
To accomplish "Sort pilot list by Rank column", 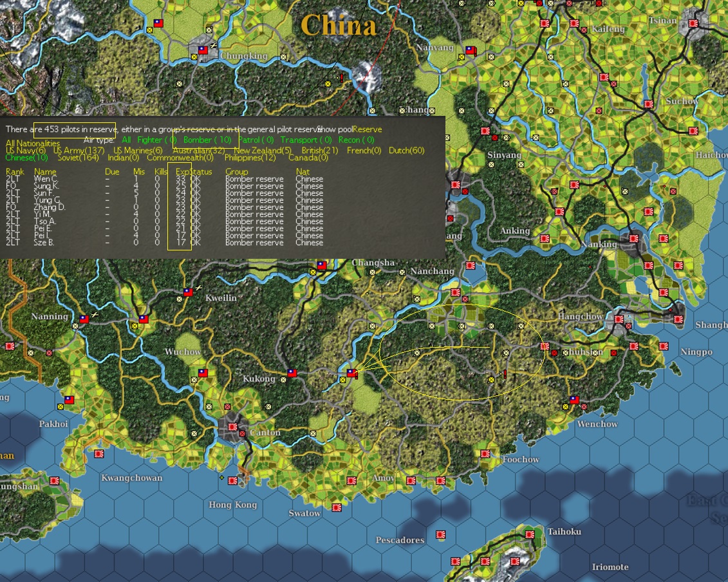I will pyautogui.click(x=15, y=172).
